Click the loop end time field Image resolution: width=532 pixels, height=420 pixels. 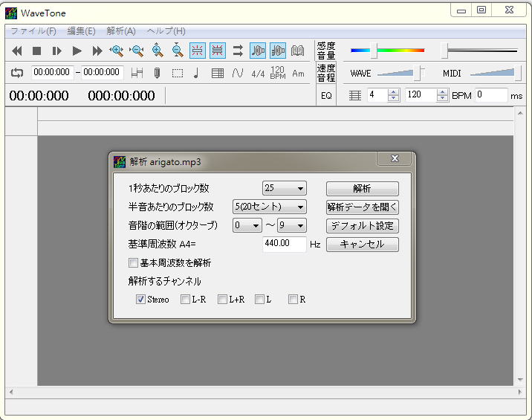[102, 73]
